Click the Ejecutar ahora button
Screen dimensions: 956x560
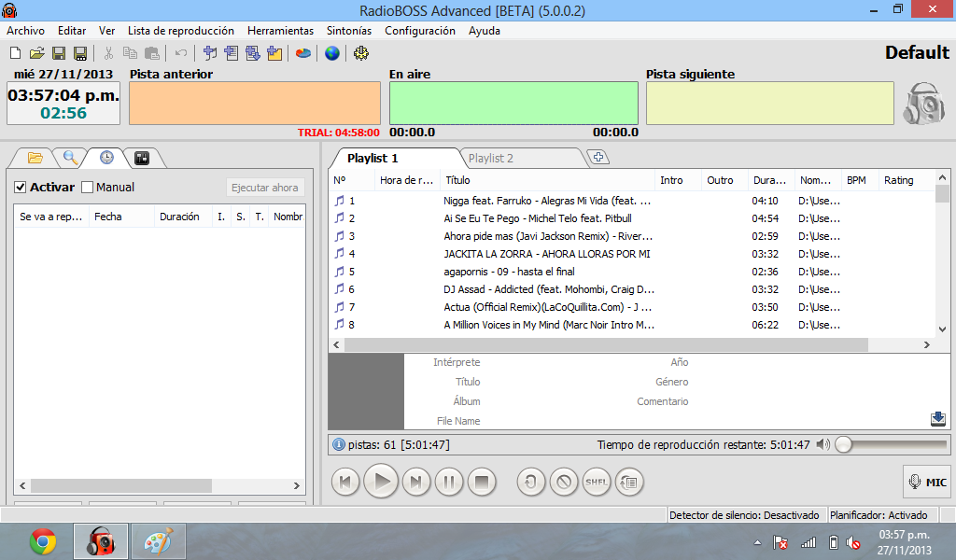point(264,188)
